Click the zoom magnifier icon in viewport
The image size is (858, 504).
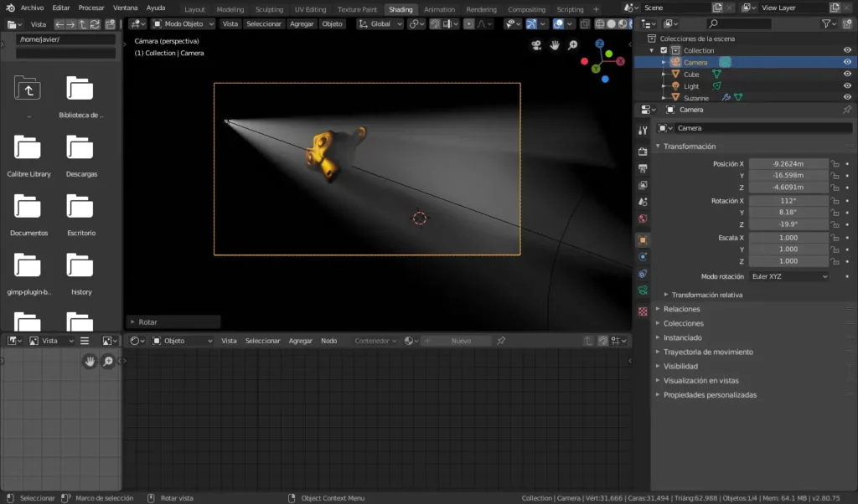(x=573, y=45)
